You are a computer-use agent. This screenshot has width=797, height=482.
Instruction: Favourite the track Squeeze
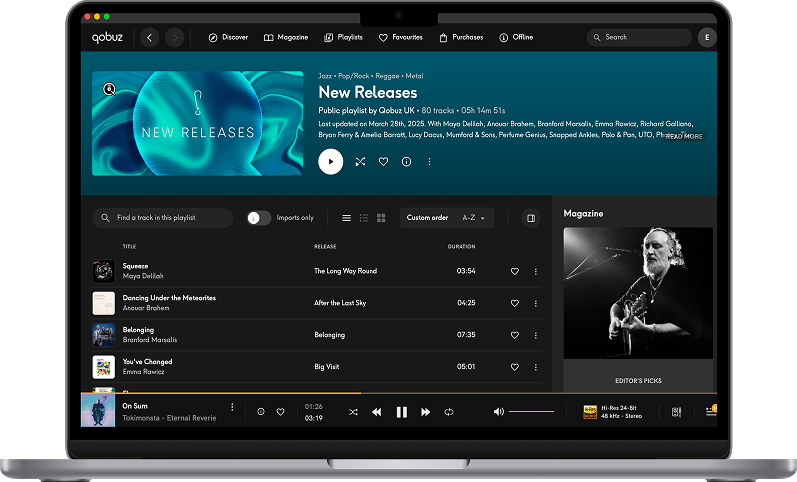[x=515, y=271]
